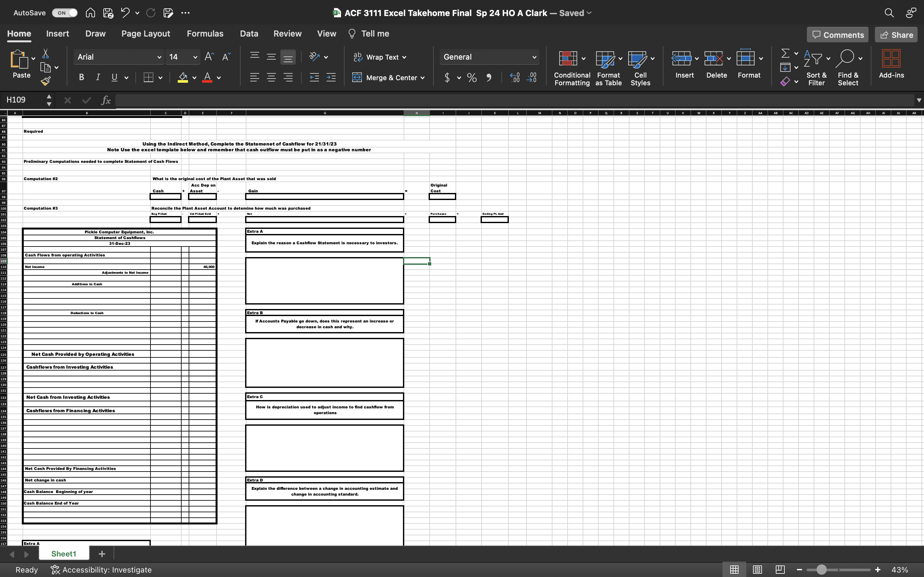Click the Format Painter brush icon
This screenshot has height=577, width=924.
46,80
